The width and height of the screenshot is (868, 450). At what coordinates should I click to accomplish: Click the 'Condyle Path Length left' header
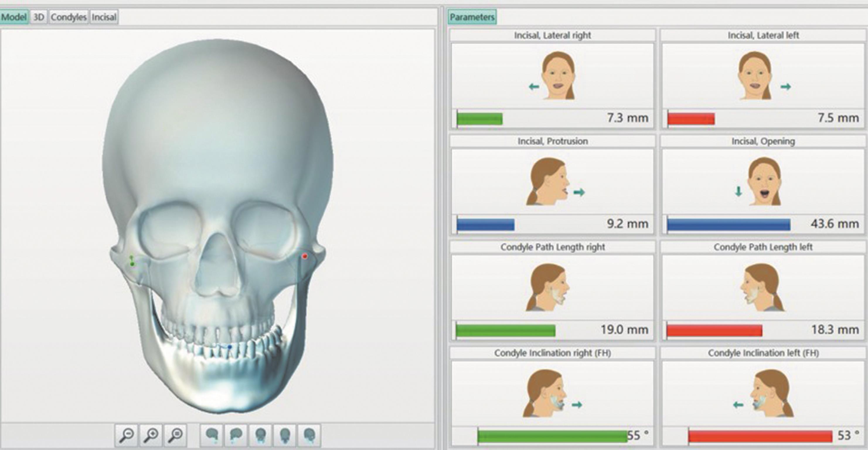763,247
